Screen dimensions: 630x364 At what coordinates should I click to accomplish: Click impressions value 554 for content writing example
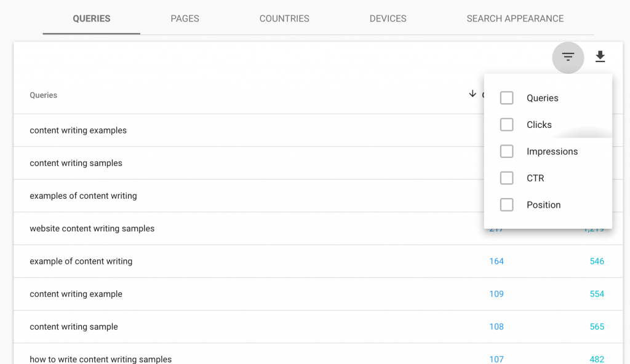[597, 294]
